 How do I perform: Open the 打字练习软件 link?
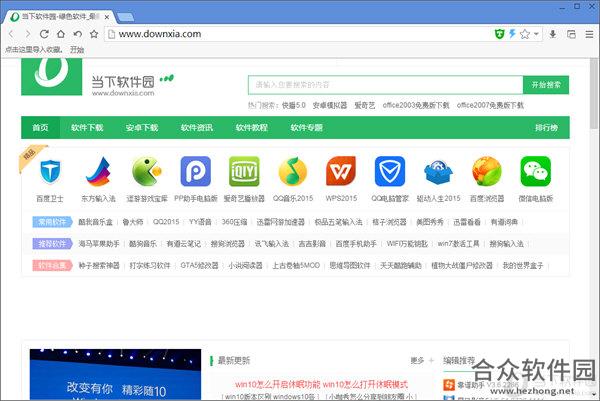click(150, 265)
